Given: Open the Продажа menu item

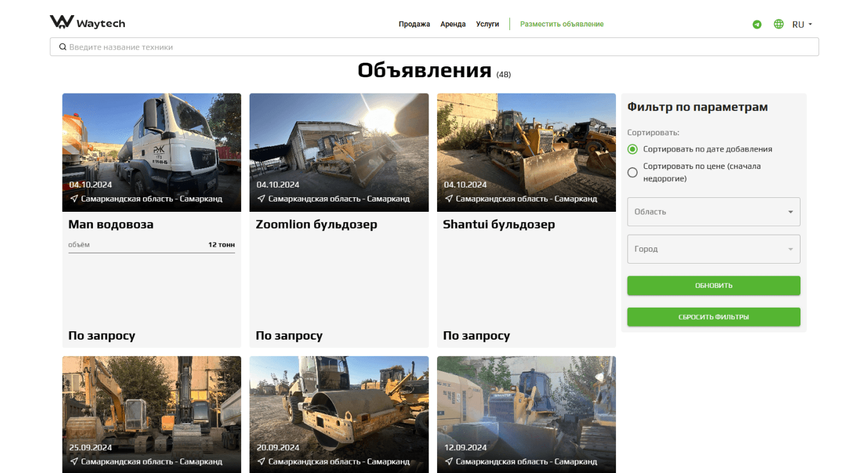Looking at the screenshot, I should click(x=415, y=24).
